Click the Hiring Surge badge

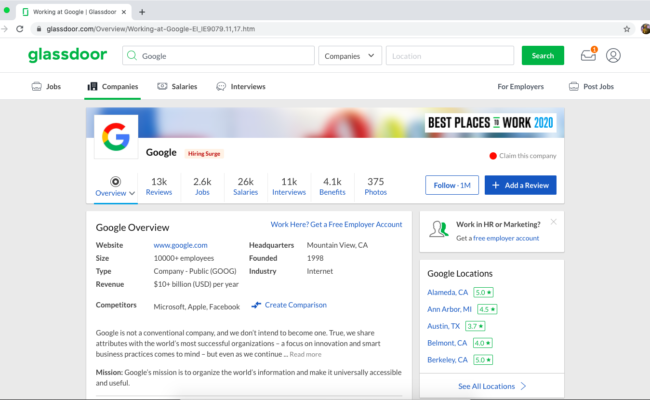click(204, 154)
